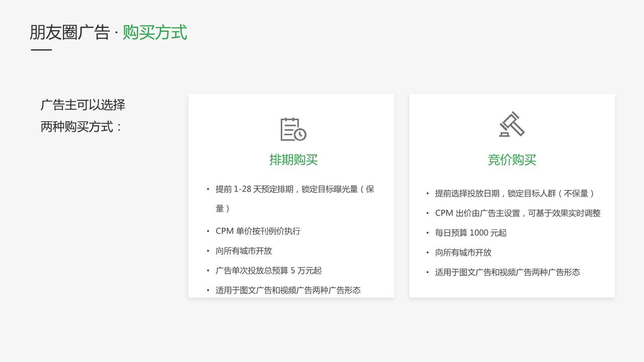
Task: Click 广告单次投放总预算 5 万元起 bullet
Action: click(x=269, y=270)
